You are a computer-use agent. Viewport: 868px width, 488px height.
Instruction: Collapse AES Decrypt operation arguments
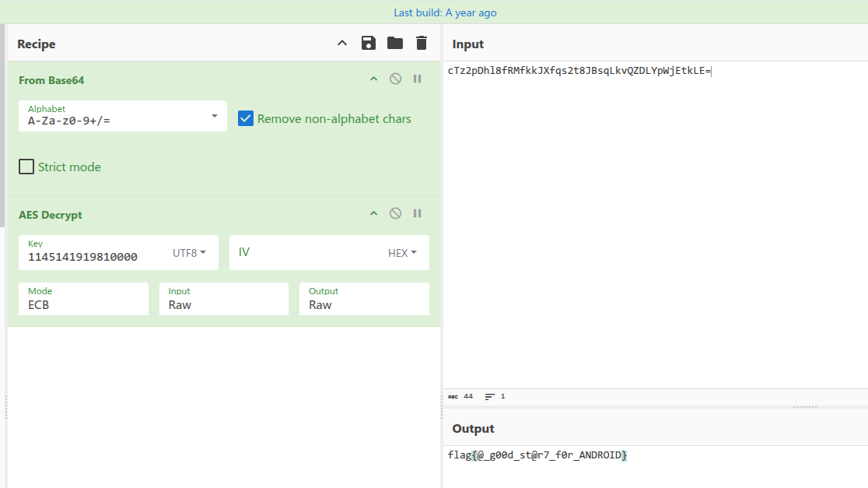coord(373,214)
